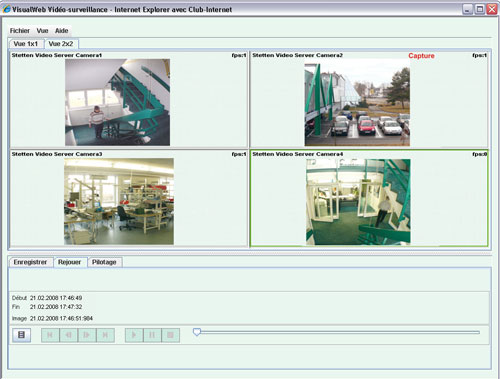The width and height of the screenshot is (500, 379).
Task: Start playback with the play button
Action: pyautogui.click(x=134, y=335)
